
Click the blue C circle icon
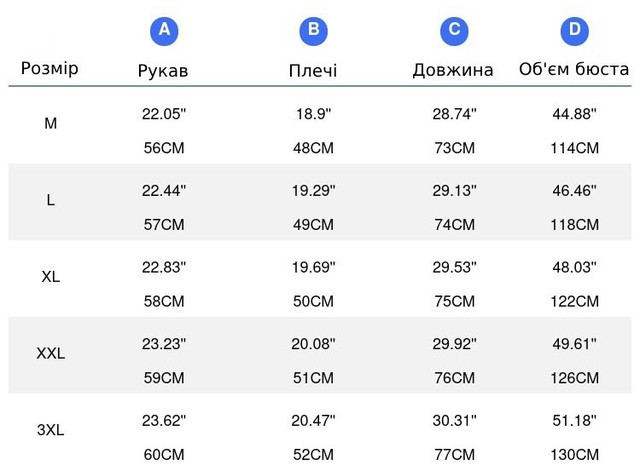pyautogui.click(x=454, y=31)
